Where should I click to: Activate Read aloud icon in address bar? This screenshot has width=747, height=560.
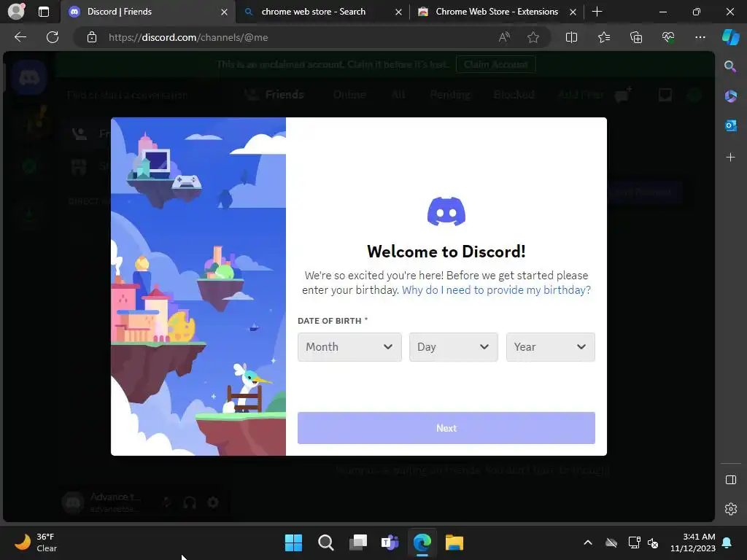pyautogui.click(x=504, y=37)
